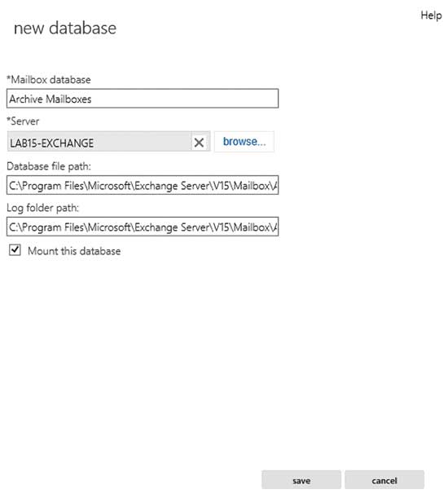The image size is (448, 494).
Task: Click the word 'Archive' in database name
Action: point(26,99)
